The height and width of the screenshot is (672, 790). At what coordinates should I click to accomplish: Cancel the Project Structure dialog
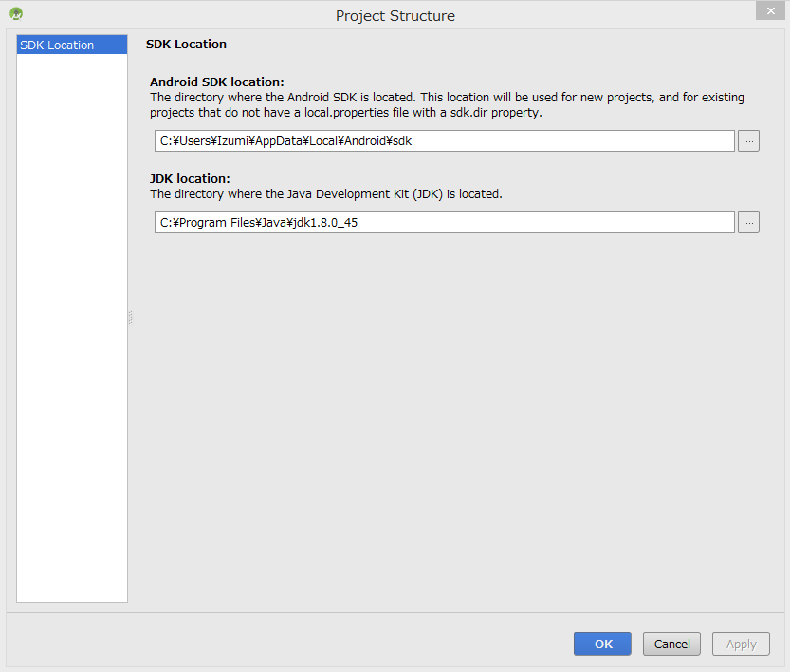[671, 644]
